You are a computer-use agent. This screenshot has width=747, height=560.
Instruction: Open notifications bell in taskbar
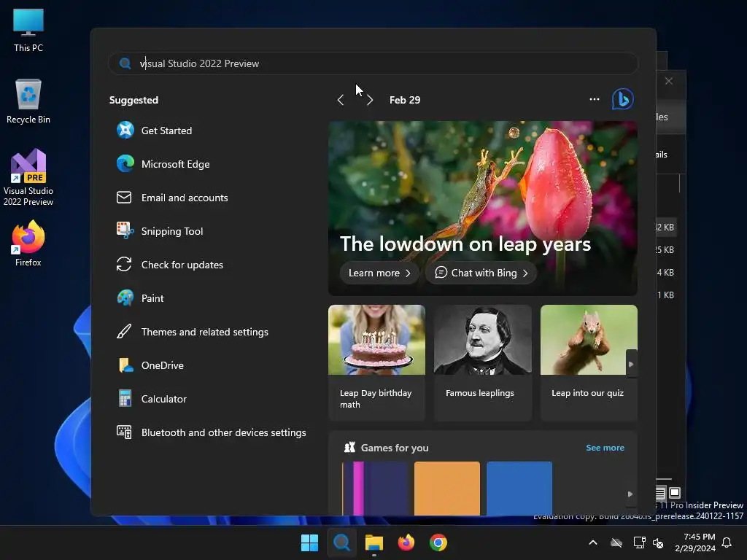click(727, 542)
